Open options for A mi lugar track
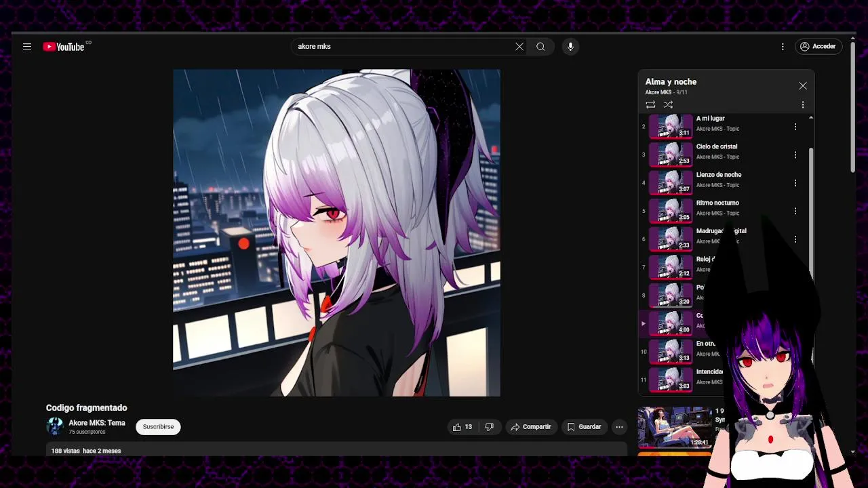868x488 pixels. coord(795,127)
